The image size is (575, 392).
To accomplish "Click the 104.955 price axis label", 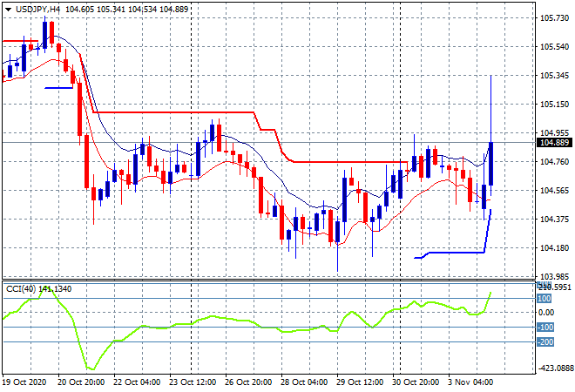I will (x=554, y=132).
